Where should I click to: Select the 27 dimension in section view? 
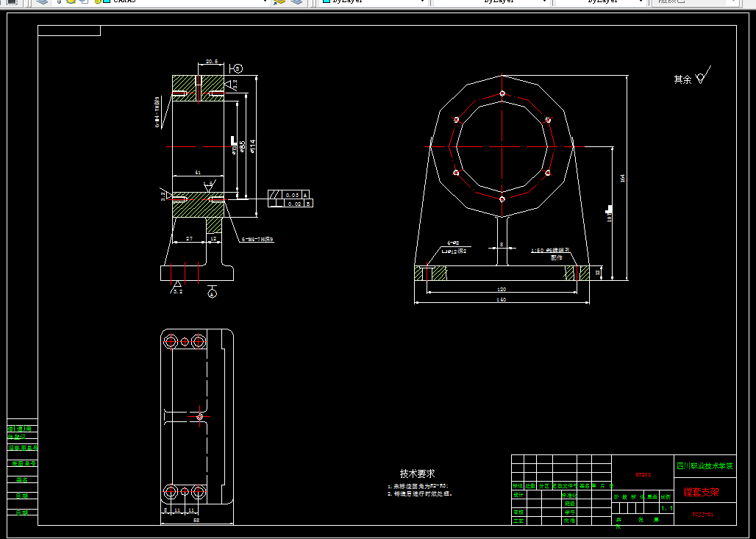[x=190, y=239]
